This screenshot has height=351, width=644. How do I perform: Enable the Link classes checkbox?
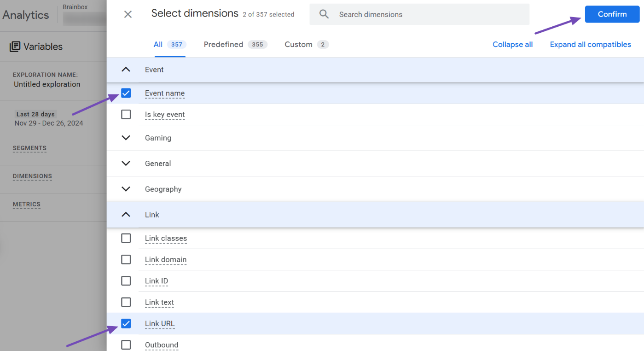coord(126,238)
